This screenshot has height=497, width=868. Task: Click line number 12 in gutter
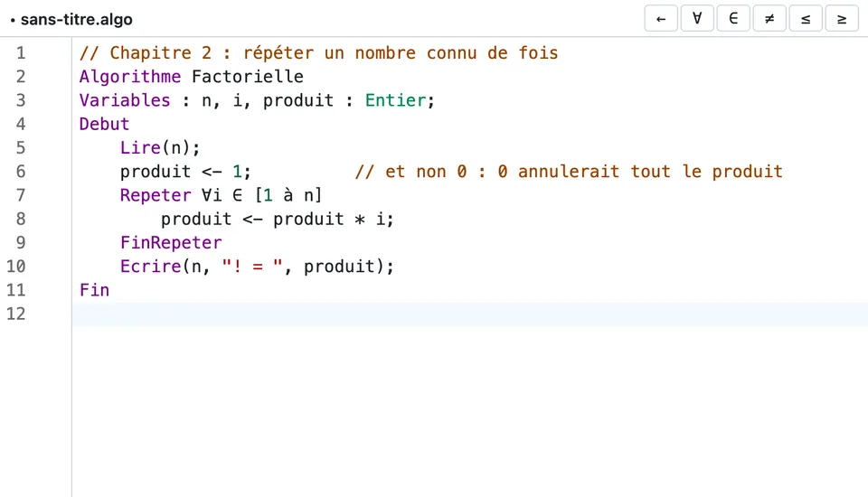16,314
